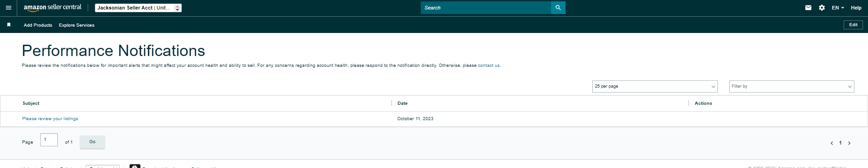Open the 'Please review your listings' notification

point(50,119)
